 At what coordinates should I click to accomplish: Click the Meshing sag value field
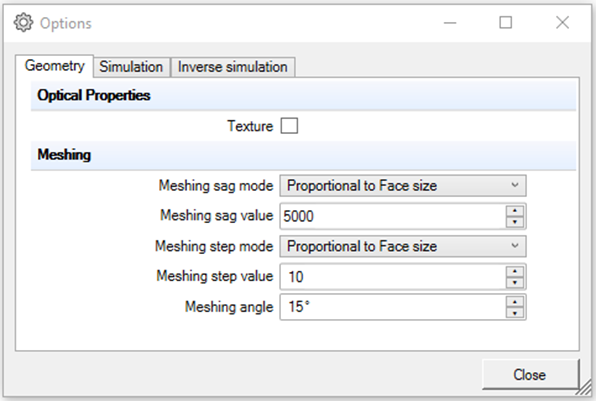click(x=393, y=216)
